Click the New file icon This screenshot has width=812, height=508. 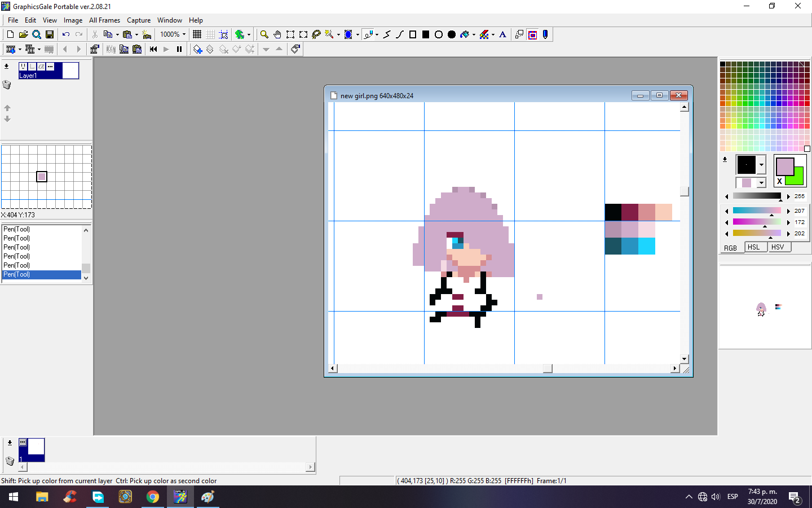tap(10, 34)
